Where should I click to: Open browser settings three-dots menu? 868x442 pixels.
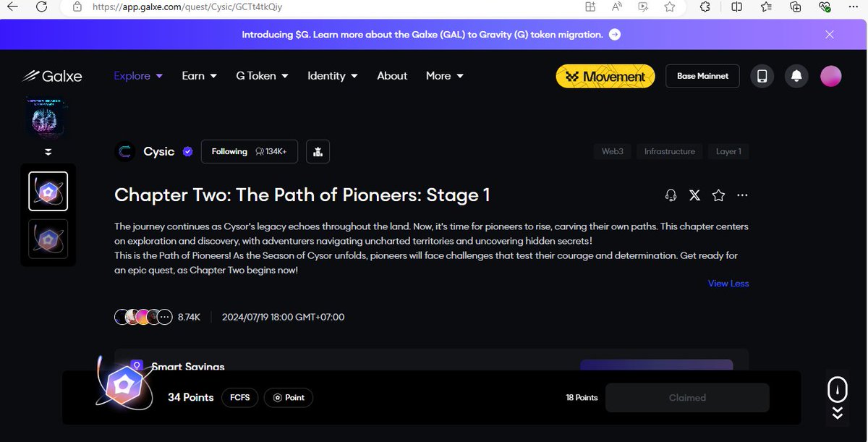coord(854,7)
